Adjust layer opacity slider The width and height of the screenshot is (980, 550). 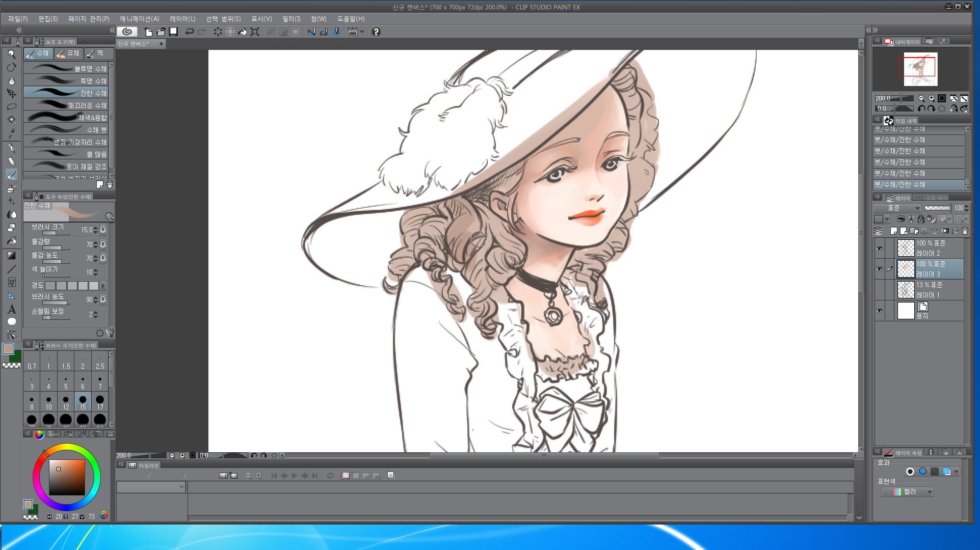937,208
